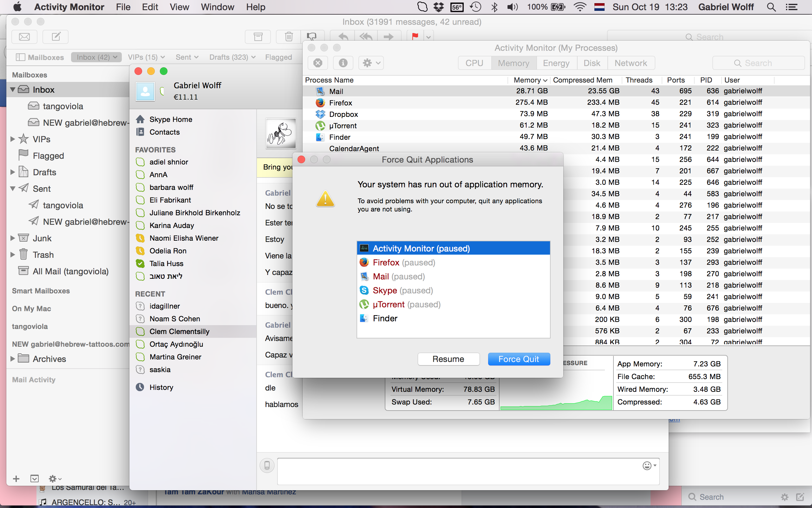Toggle the Mailboxes sidebar button in Mail
The height and width of the screenshot is (508, 812).
(x=40, y=57)
